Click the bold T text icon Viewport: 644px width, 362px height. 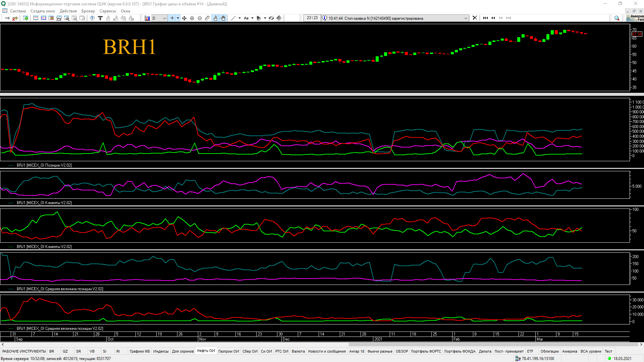(x=100, y=18)
